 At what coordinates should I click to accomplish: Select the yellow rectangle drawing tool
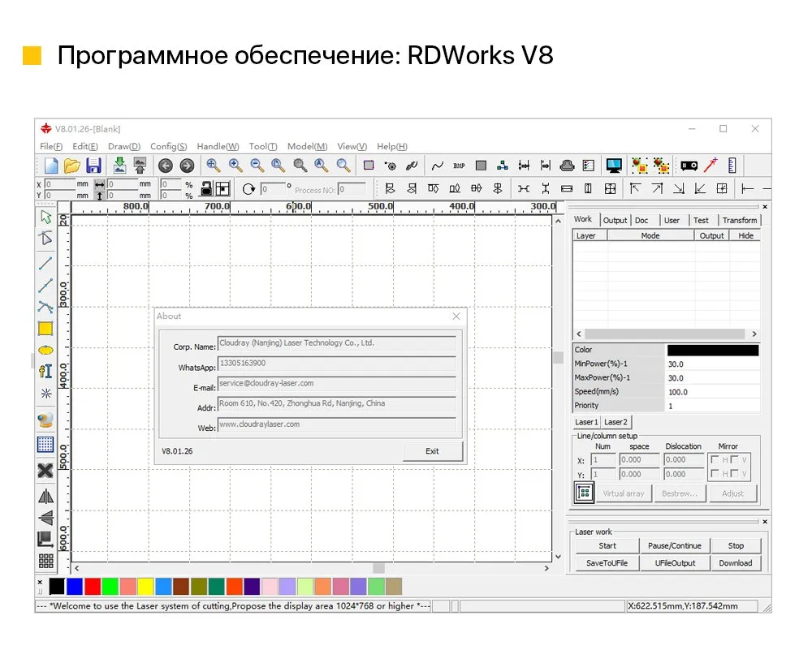pos(45,328)
